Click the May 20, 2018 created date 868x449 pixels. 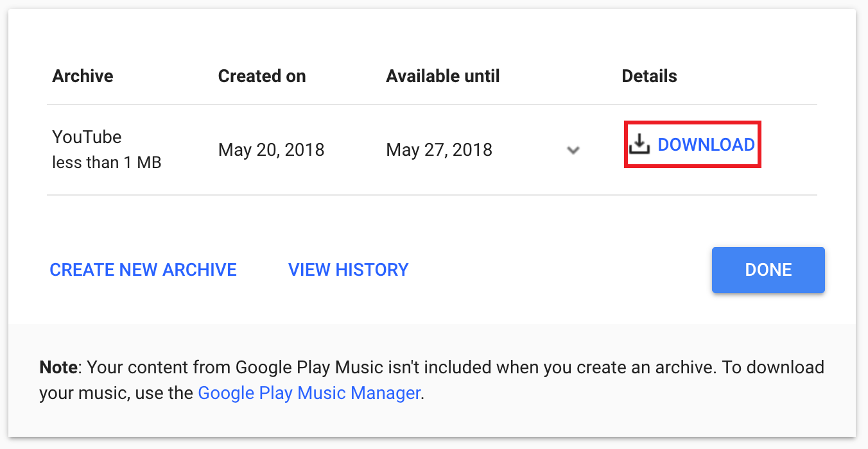(x=272, y=150)
